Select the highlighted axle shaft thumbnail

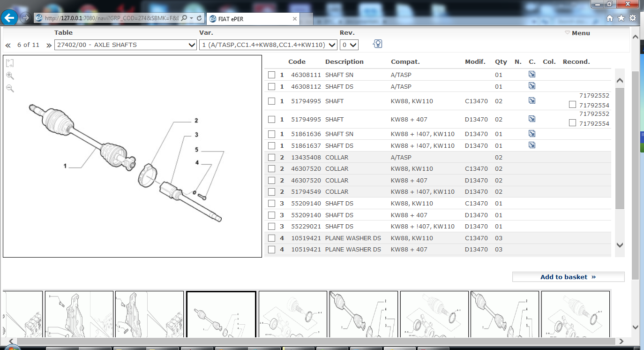(221, 314)
